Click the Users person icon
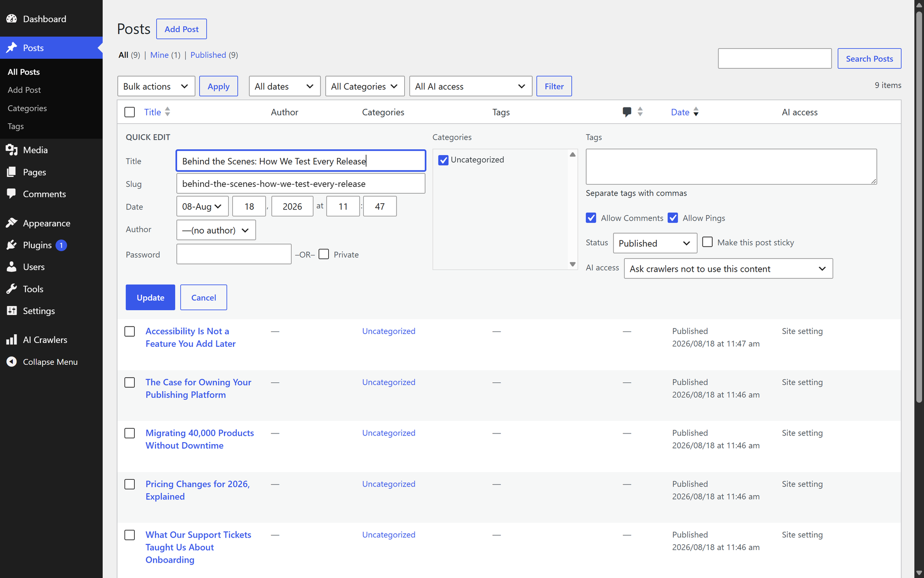924x578 pixels. 12,267
